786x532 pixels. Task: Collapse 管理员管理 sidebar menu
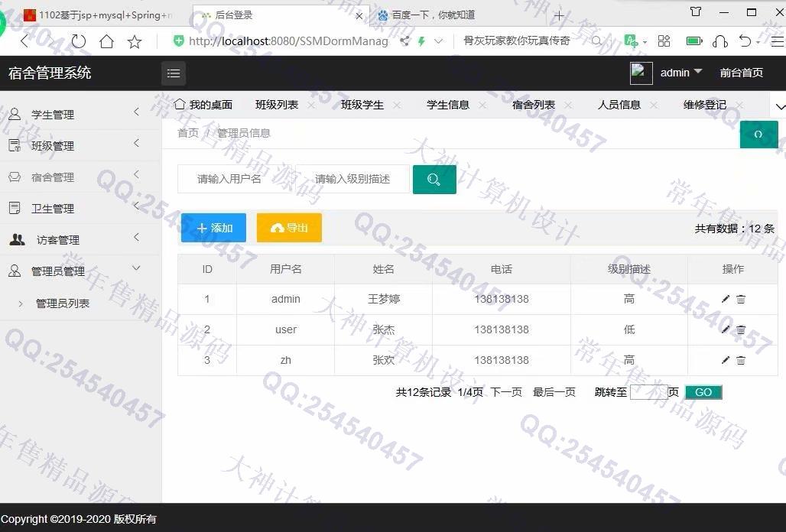tap(80, 271)
